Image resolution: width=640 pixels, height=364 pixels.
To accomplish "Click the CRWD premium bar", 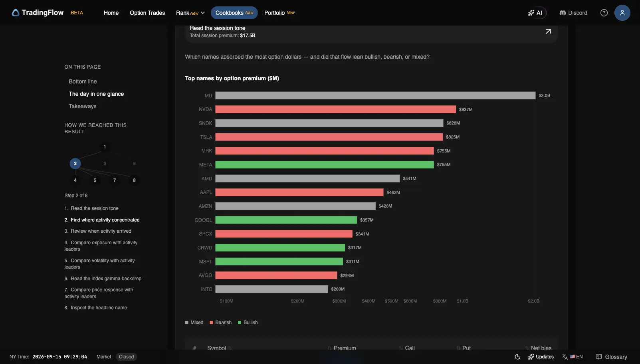I will point(280,247).
